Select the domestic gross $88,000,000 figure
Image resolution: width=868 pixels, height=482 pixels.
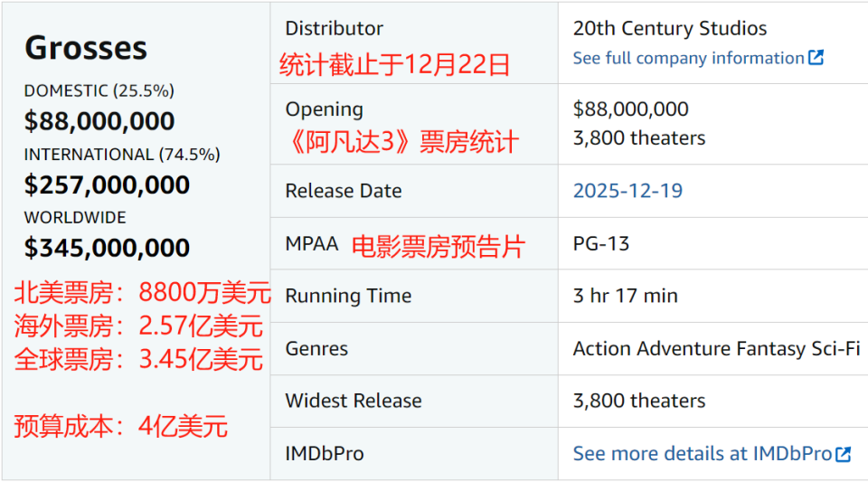pos(99,121)
